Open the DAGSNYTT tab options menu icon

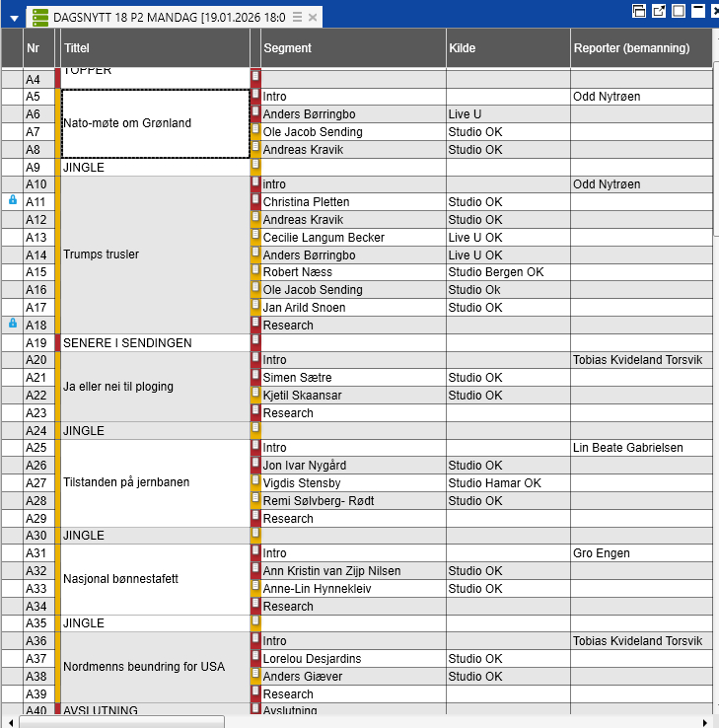click(297, 18)
